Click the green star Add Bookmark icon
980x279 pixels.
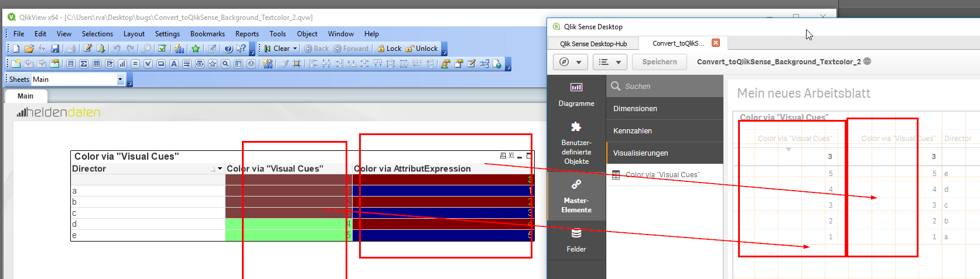pos(196,49)
